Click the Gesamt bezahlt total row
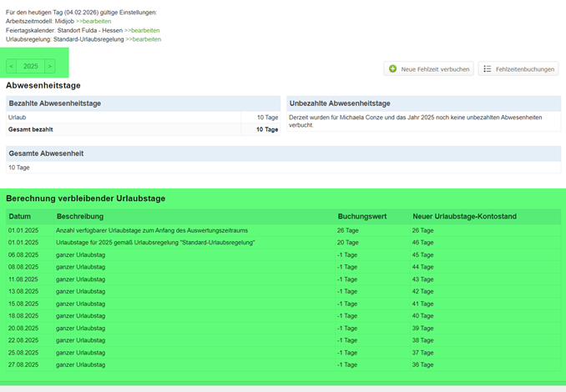The height and width of the screenshot is (392, 566). pyautogui.click(x=30, y=129)
